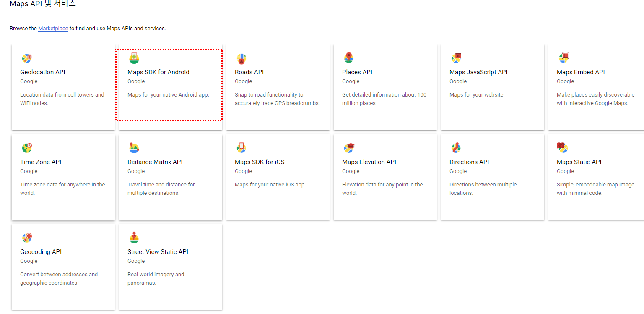
Task: Open the Geocoding API title
Action: 41,252
